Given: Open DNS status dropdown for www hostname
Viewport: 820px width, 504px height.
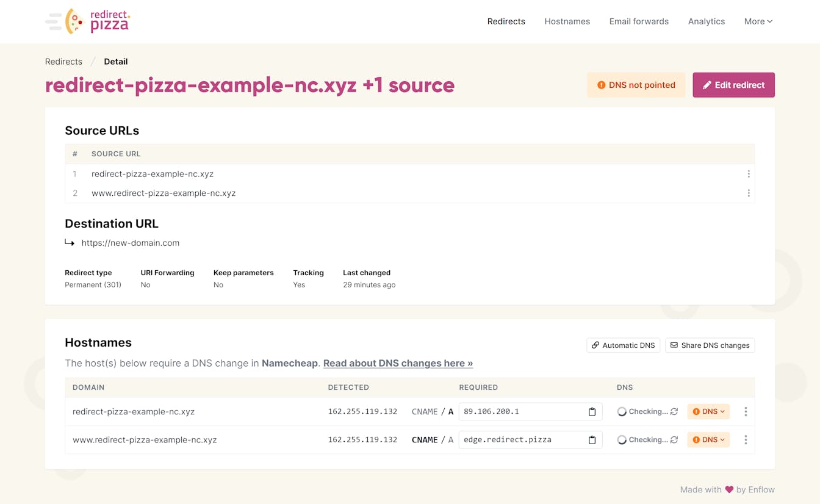Looking at the screenshot, I should 708,440.
